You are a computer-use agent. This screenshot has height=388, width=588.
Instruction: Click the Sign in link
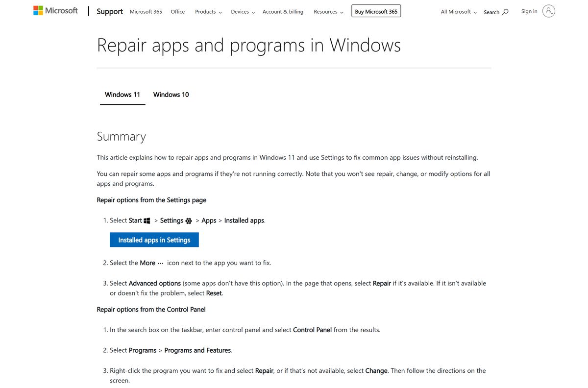coord(529,11)
